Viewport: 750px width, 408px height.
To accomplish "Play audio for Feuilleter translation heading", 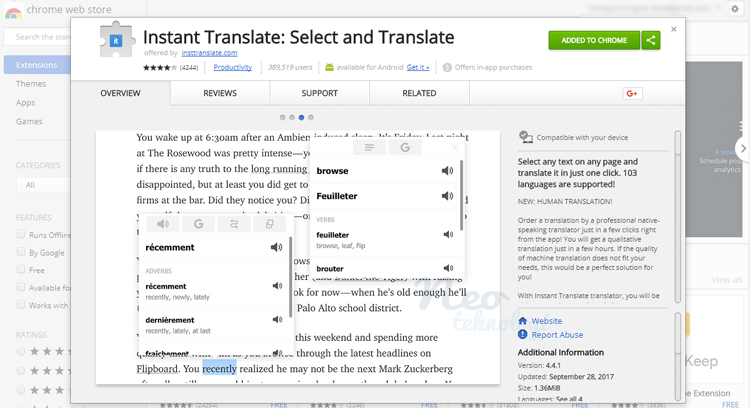I will click(x=447, y=196).
